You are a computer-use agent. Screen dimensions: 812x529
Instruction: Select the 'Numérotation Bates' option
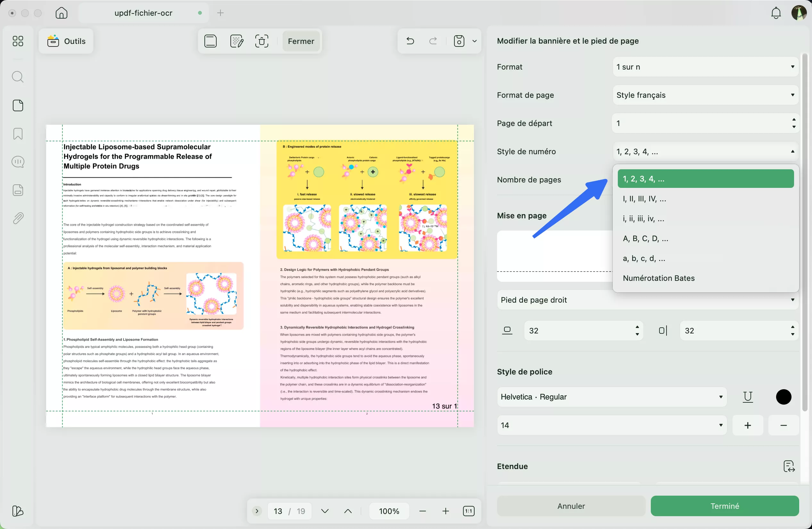[x=659, y=278]
